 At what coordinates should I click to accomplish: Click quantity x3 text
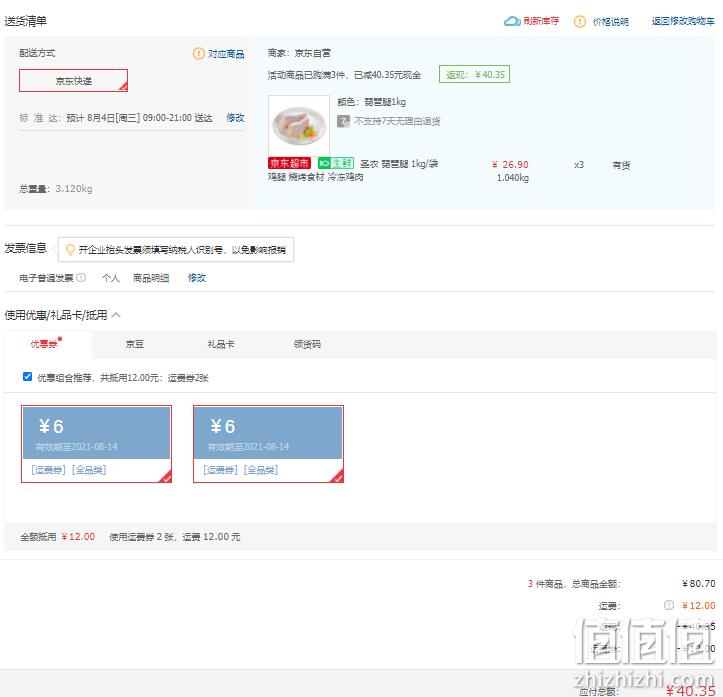point(579,165)
